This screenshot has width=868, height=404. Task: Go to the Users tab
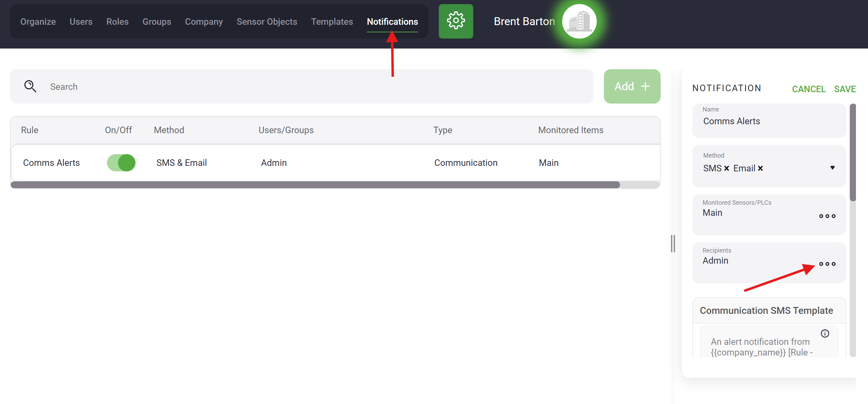pyautogui.click(x=81, y=22)
